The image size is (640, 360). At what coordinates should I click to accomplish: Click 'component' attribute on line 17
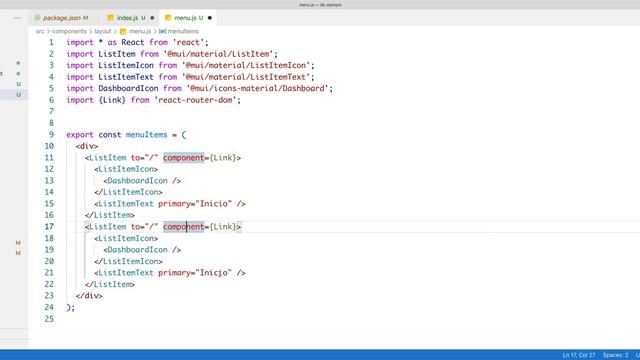tap(184, 227)
